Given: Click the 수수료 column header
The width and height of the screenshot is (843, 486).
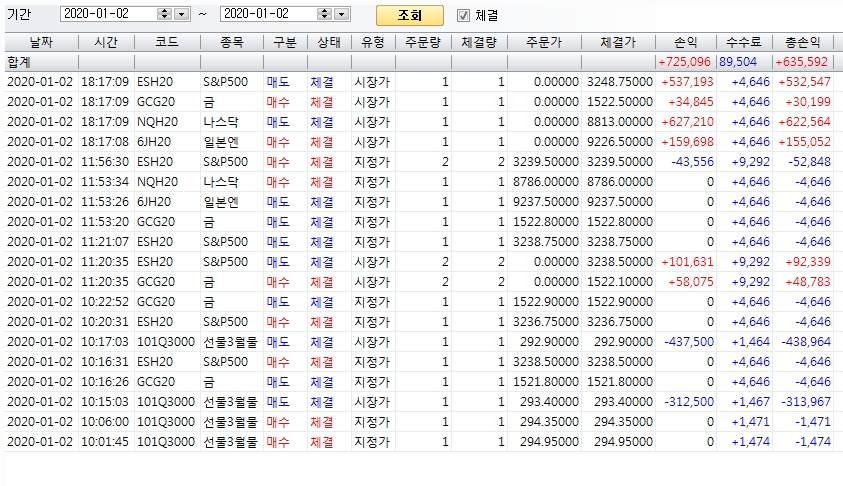Looking at the screenshot, I should [x=744, y=42].
